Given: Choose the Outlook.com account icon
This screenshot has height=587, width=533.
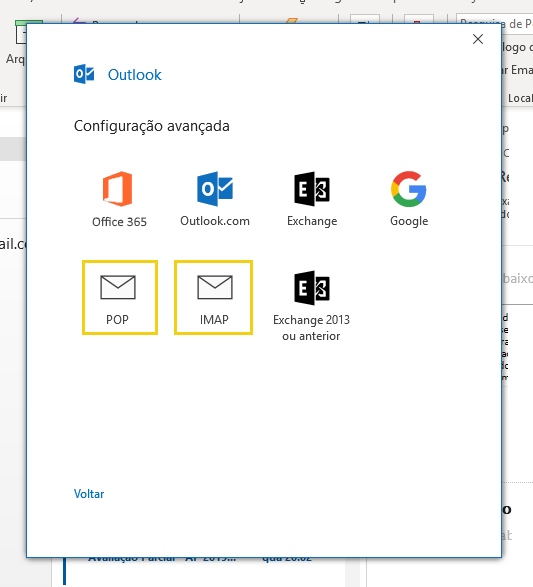Looking at the screenshot, I should click(x=215, y=189).
